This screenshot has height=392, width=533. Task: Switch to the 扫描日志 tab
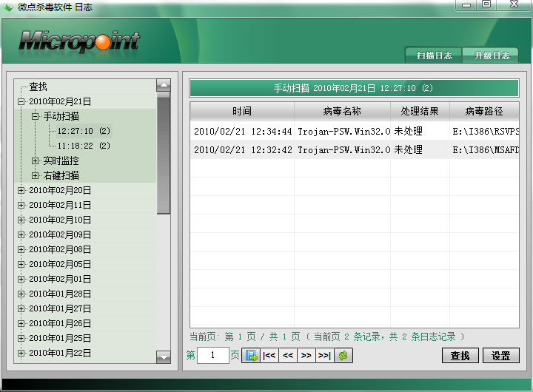pos(434,55)
